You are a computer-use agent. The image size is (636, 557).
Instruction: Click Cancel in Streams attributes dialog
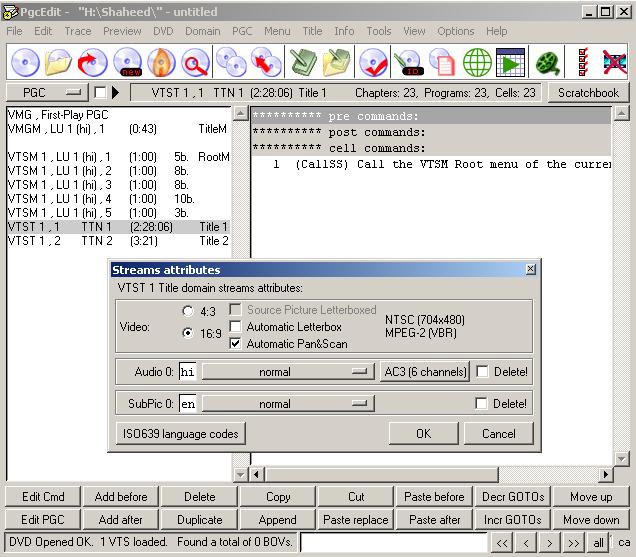[x=498, y=434]
